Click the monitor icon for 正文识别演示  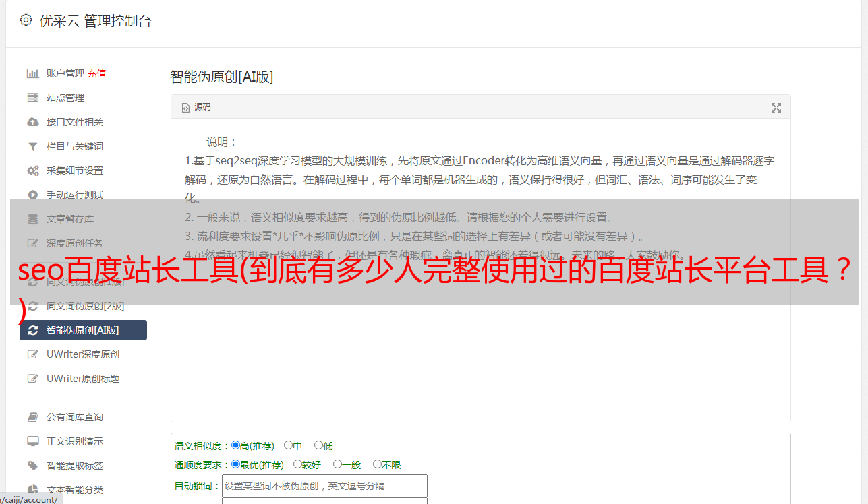coord(32,441)
